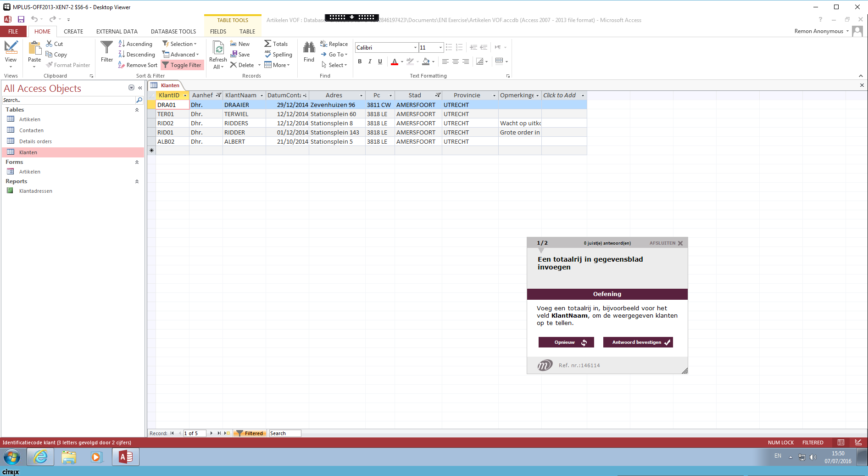Viewport: 868px width, 476px height.
Task: Toggle the Filtered button in record navigation
Action: [x=250, y=433]
